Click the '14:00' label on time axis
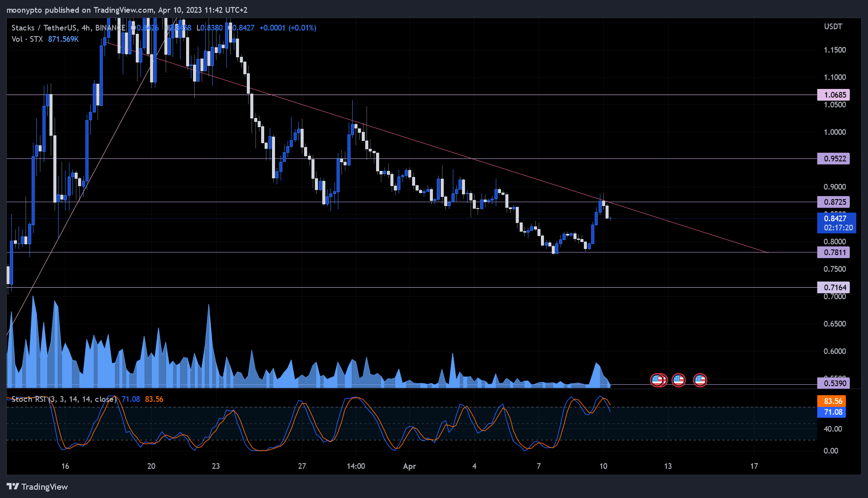868x498 pixels. pyautogui.click(x=356, y=466)
